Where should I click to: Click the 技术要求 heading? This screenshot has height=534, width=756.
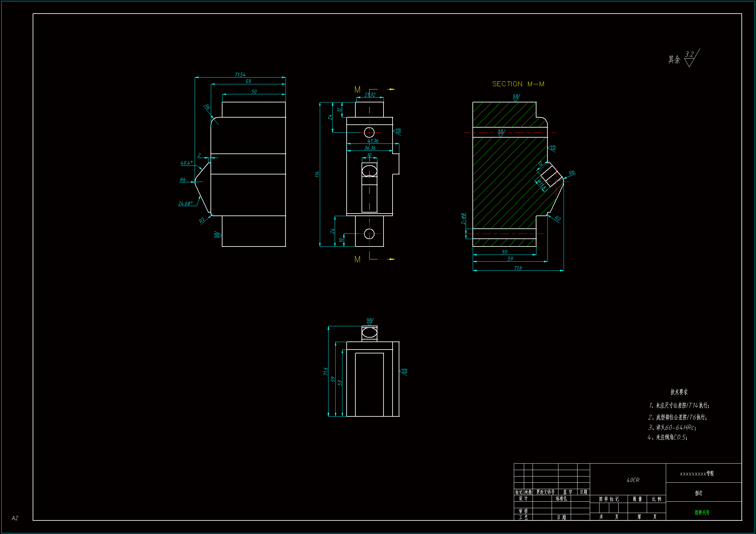(x=679, y=392)
